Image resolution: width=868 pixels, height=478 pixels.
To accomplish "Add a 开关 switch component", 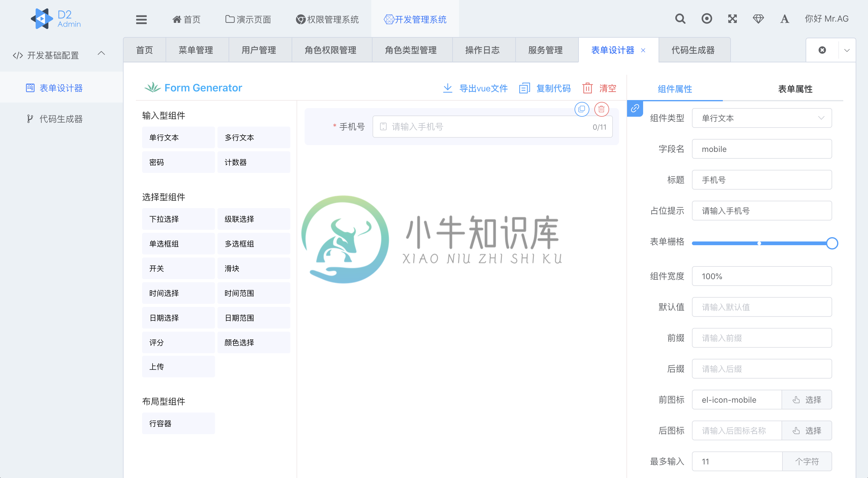I will [178, 268].
